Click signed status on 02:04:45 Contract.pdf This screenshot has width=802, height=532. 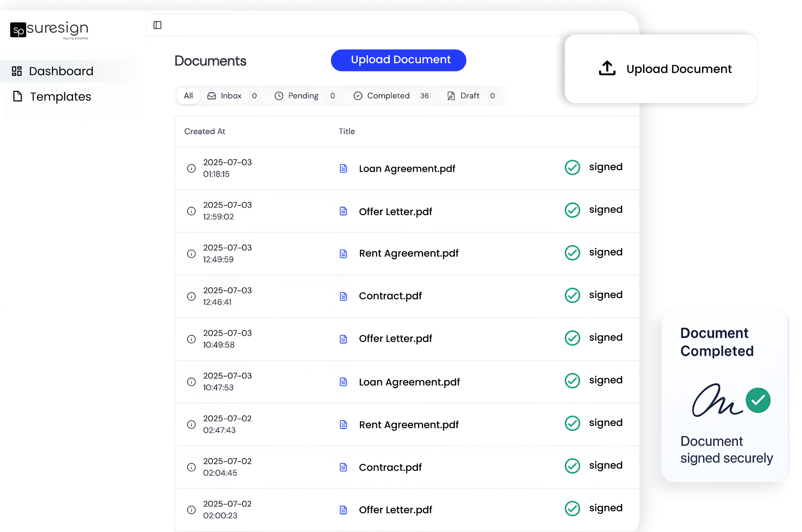pos(605,465)
